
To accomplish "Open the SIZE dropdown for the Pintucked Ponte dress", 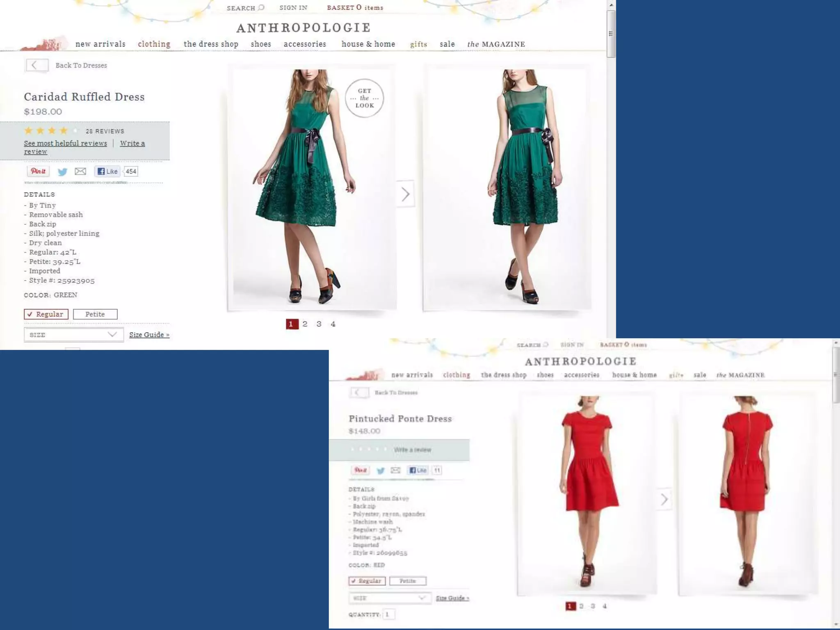I will [x=390, y=598].
